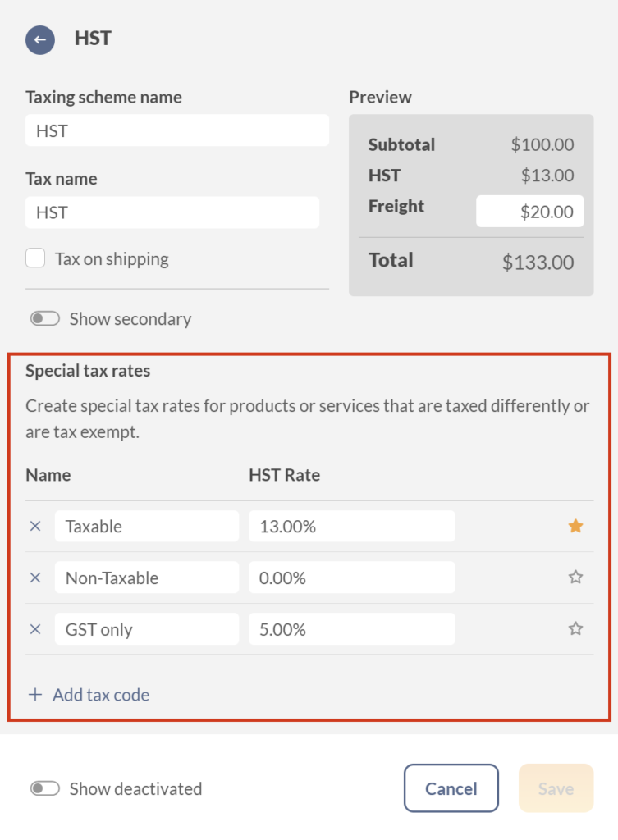
Task: Delete the GST only tax code
Action: click(34, 629)
